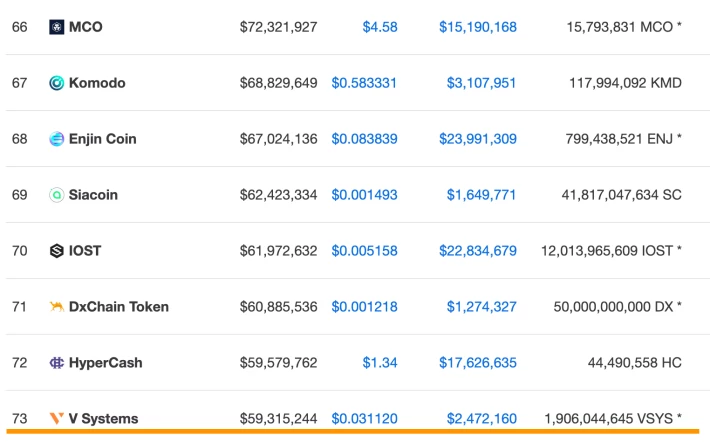
Task: Open the Siacoin name link
Action: pos(93,195)
